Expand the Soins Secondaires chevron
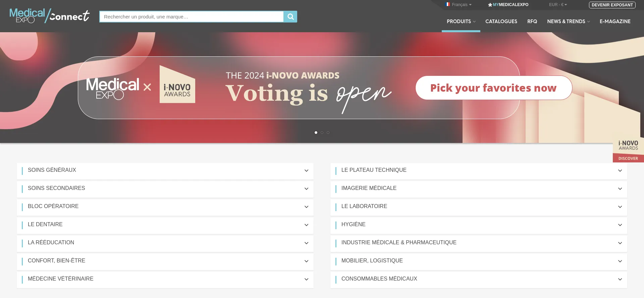Image resolution: width=644 pixels, height=298 pixels. (306, 189)
